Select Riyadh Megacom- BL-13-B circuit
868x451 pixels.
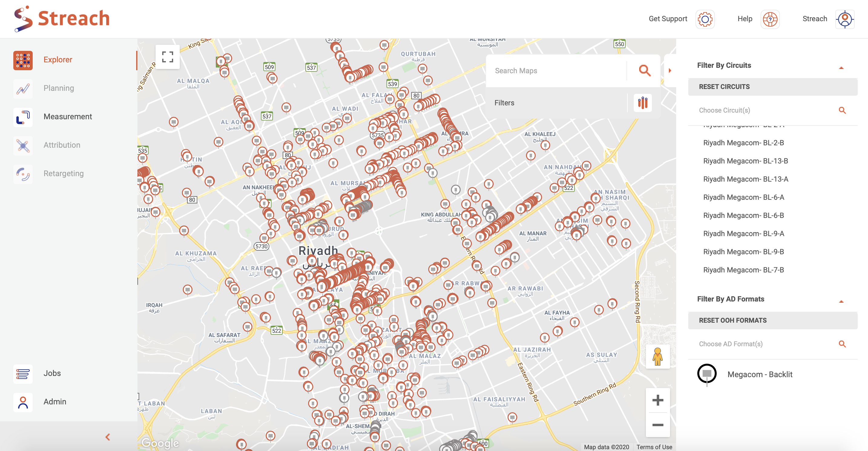click(745, 161)
